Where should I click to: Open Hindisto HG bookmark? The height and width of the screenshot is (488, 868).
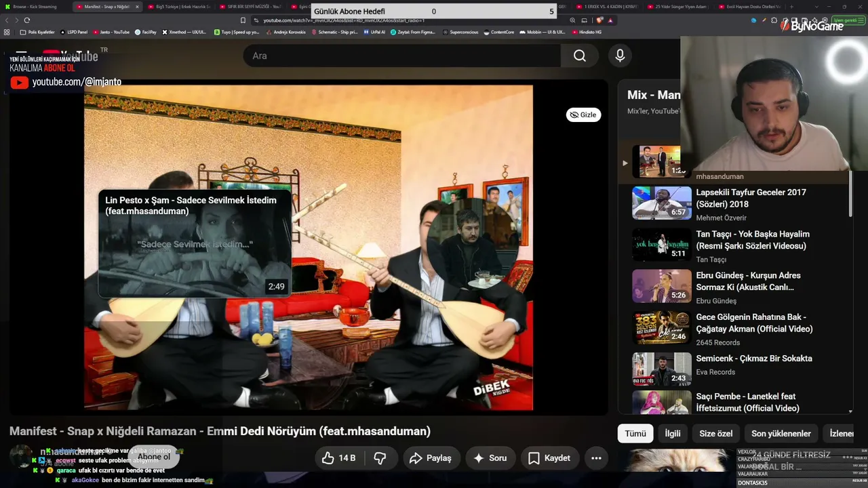click(x=587, y=32)
